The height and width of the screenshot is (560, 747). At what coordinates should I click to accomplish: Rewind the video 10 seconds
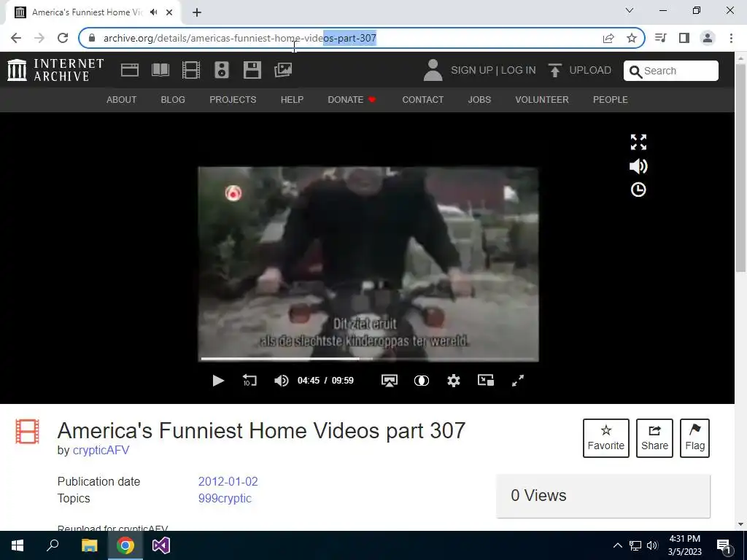pyautogui.click(x=249, y=381)
